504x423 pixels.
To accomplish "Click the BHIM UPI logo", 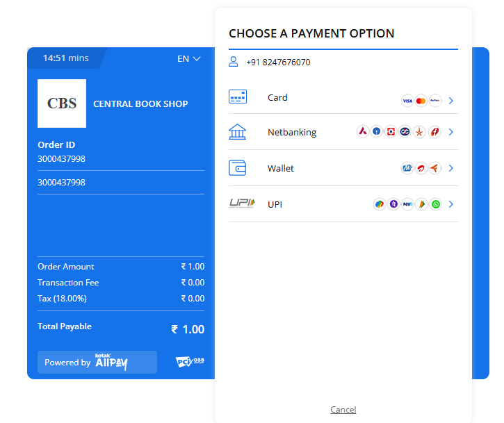I will (x=422, y=204).
